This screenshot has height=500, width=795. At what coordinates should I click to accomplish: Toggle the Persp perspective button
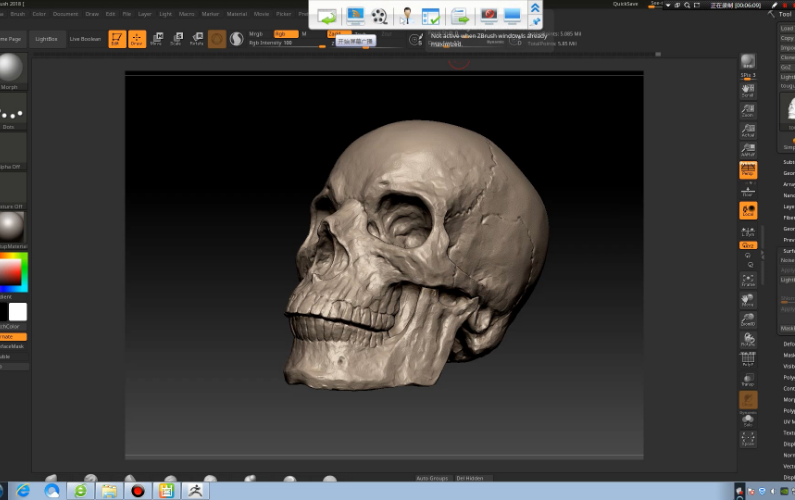[748, 170]
